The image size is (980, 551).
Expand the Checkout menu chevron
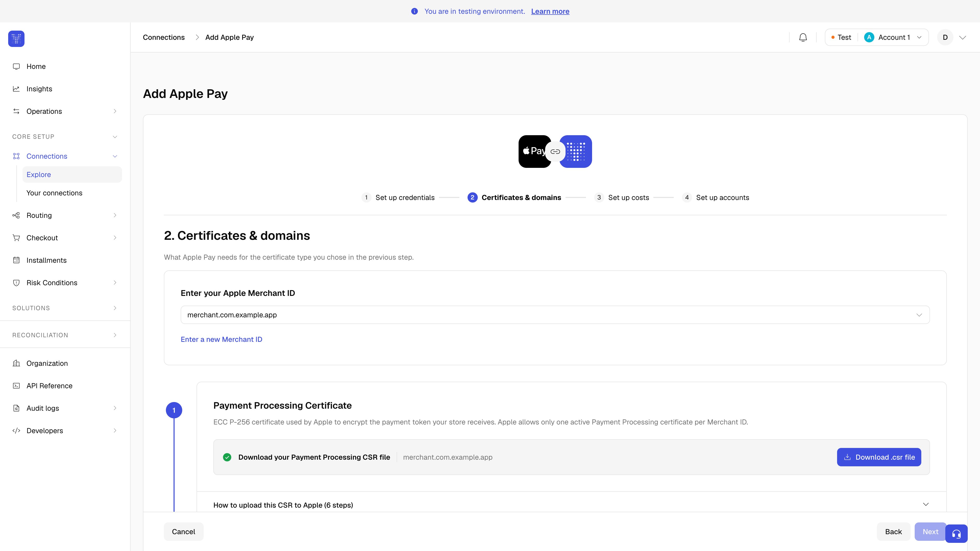click(115, 238)
